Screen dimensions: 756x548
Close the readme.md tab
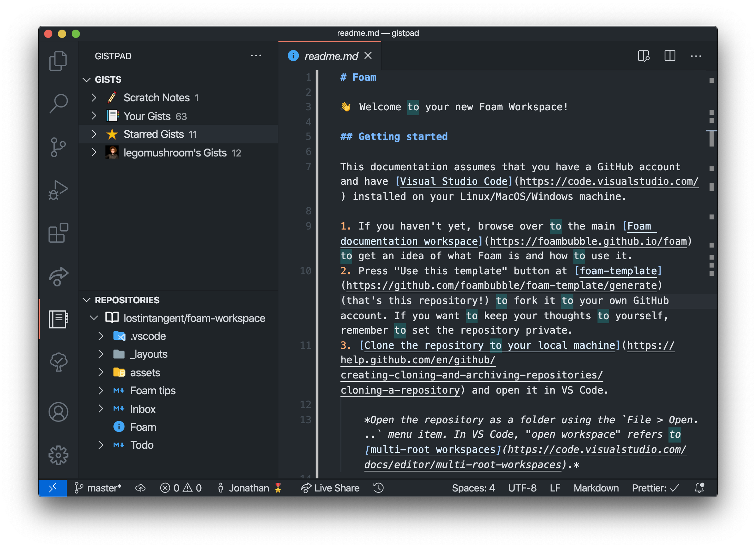pyautogui.click(x=368, y=55)
